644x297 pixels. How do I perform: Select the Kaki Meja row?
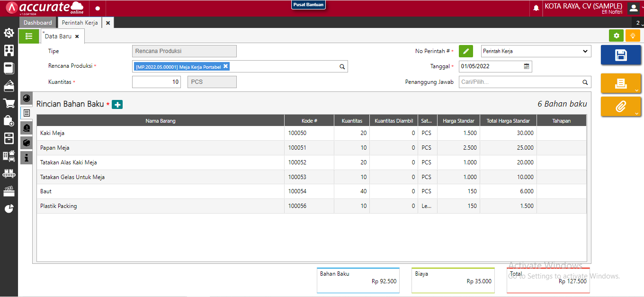point(312,133)
